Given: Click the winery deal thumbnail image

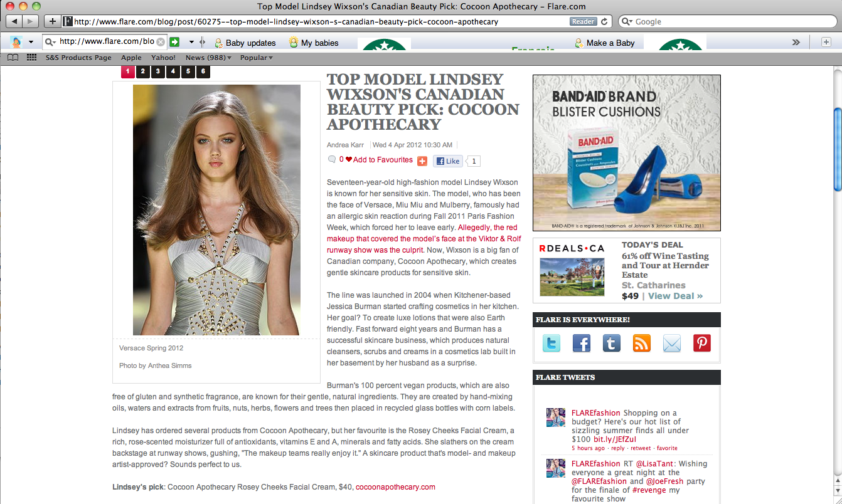Looking at the screenshot, I should (x=572, y=277).
